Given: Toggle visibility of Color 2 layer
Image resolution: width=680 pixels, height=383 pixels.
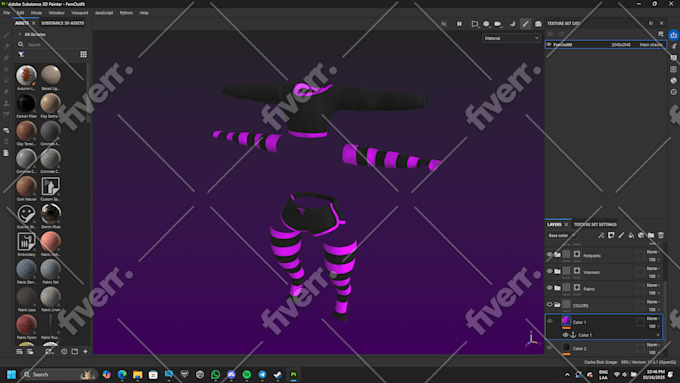Looking at the screenshot, I should point(549,347).
